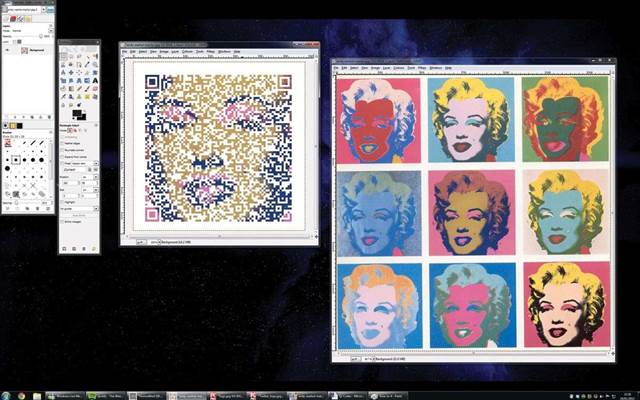Toggle the Highlight checkbox in tool options
Viewport: 640px width, 400px height.
[62, 202]
